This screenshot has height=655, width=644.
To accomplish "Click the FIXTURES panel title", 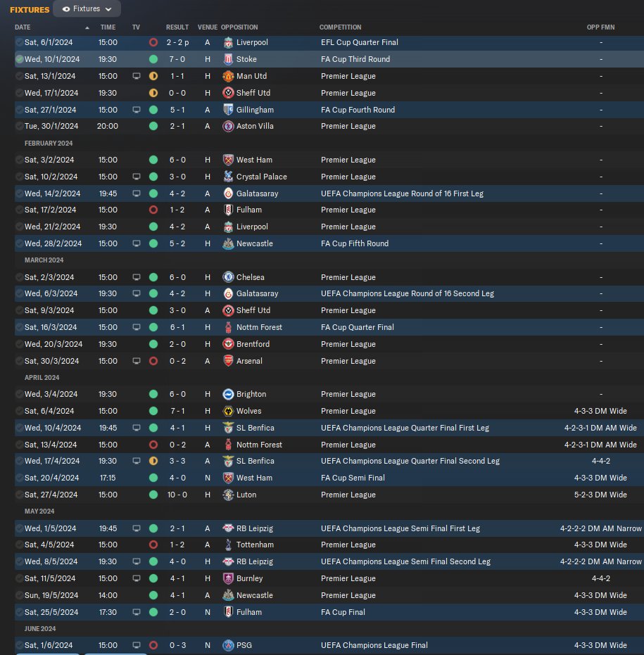I will click(30, 10).
